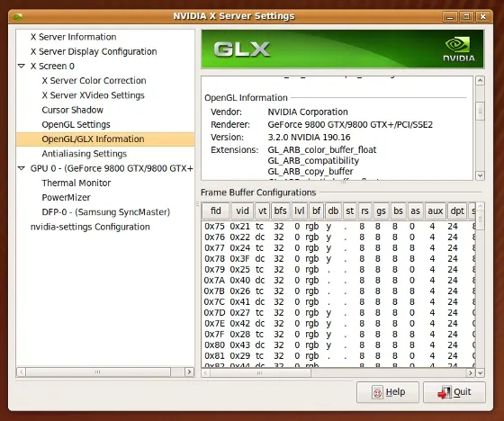Sort table by fid column header

[x=216, y=211]
